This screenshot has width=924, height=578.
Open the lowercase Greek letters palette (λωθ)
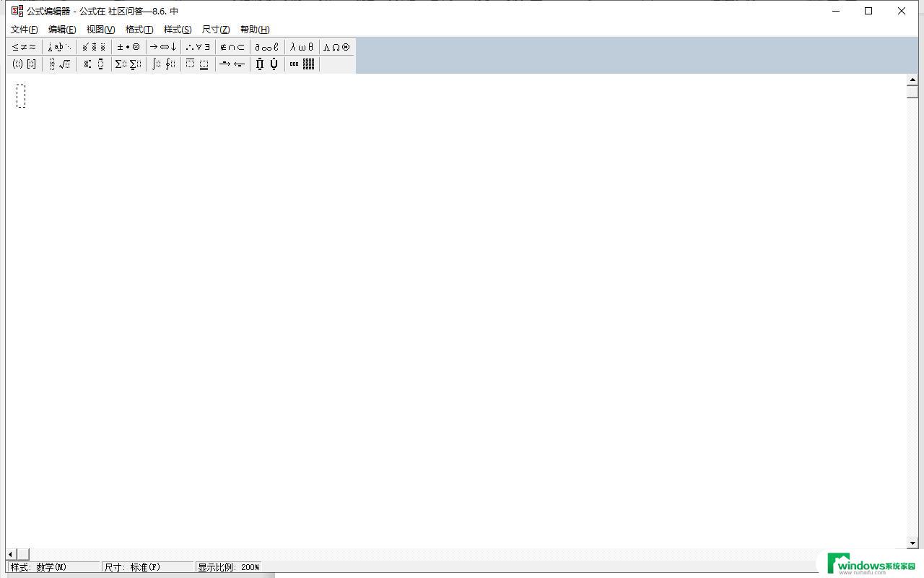(302, 47)
